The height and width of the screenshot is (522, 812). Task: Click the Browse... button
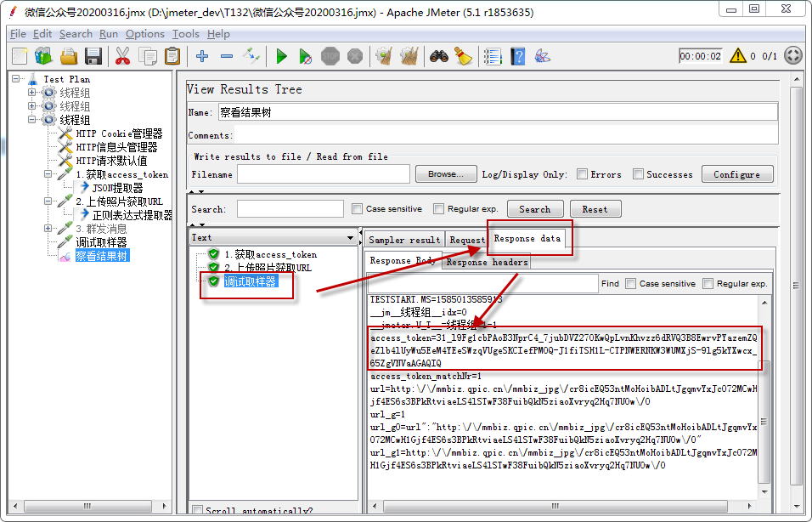tap(445, 174)
